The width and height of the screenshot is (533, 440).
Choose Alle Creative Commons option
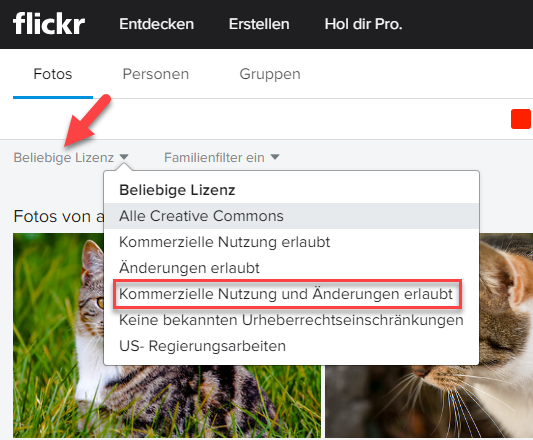pyautogui.click(x=291, y=216)
